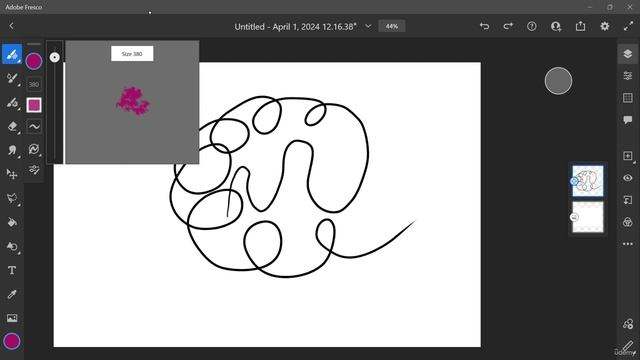The image size is (640, 360).
Task: Undo the last action
Action: [x=484, y=26]
